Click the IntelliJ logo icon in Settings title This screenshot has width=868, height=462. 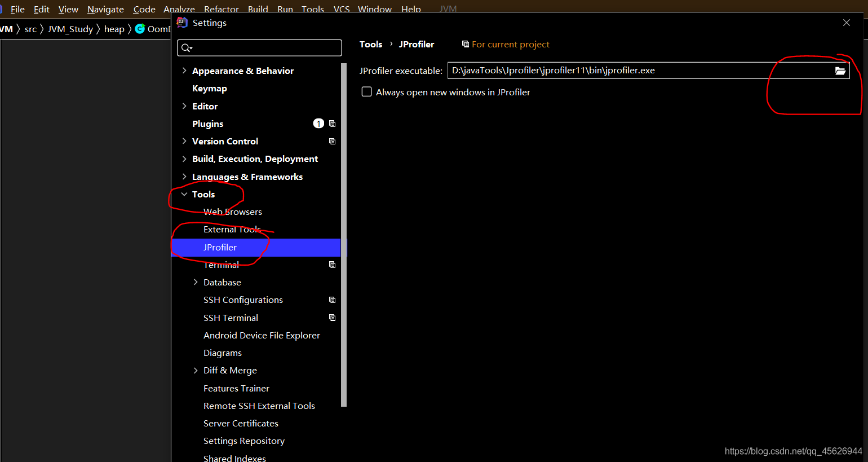(182, 23)
